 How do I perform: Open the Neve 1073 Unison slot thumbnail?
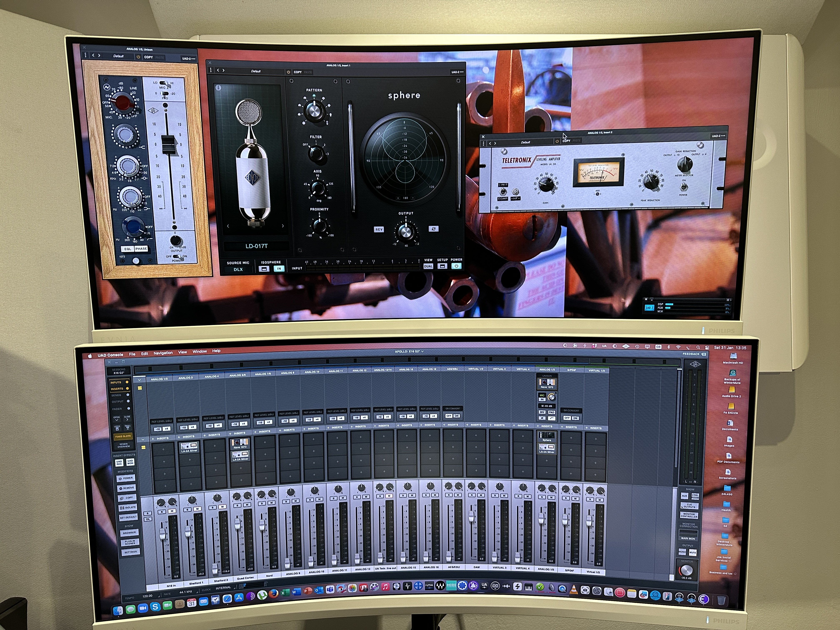(547, 382)
